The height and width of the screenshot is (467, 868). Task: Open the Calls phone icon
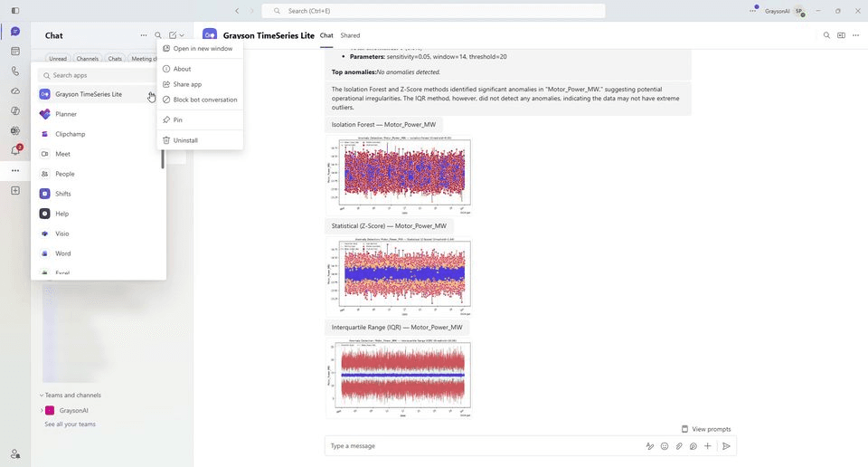tap(15, 71)
